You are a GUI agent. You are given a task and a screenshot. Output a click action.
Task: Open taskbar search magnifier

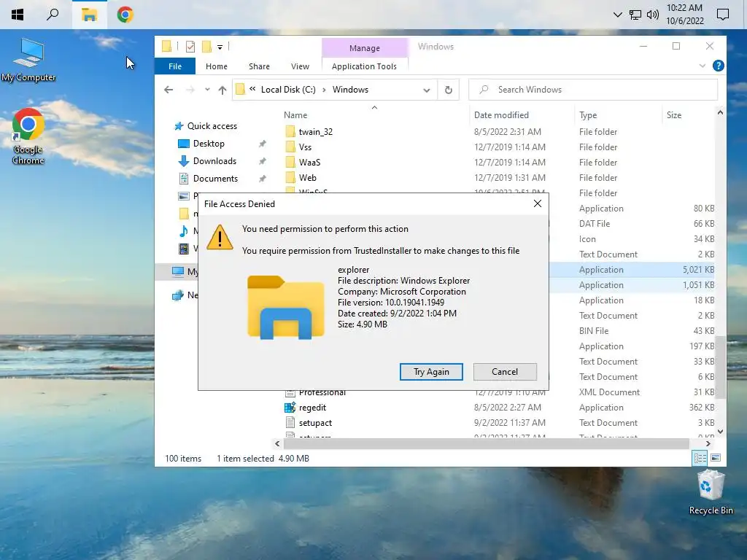tap(53, 15)
